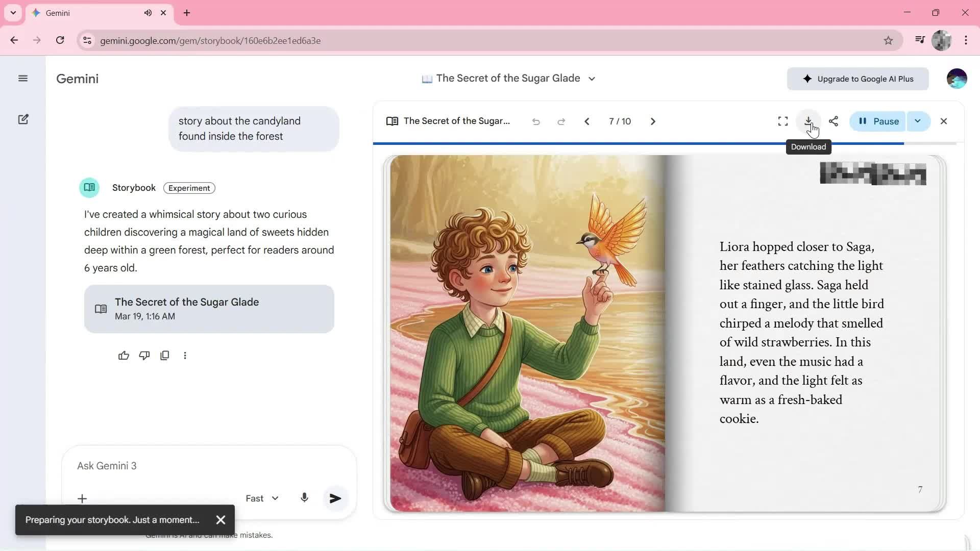This screenshot has width=980, height=551.
Task: Toggle the main menu sidebar
Action: point(23,79)
